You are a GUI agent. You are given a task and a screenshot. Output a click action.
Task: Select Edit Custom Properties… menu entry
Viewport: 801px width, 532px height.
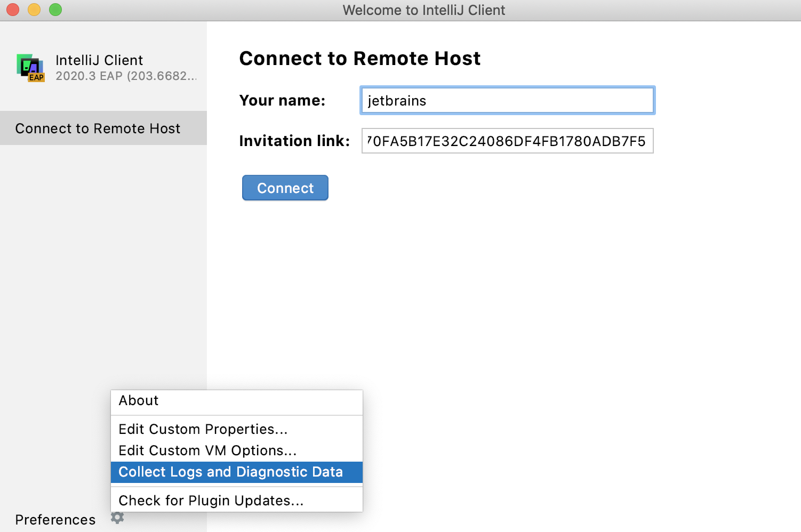(x=237, y=429)
